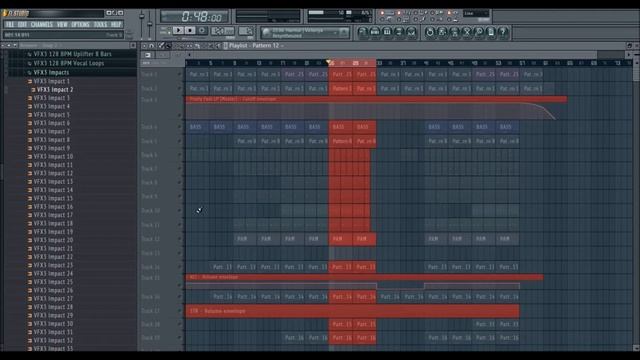Click the VFX3 Impact 20 sample icon
This screenshot has height=360, width=640.
[30, 240]
